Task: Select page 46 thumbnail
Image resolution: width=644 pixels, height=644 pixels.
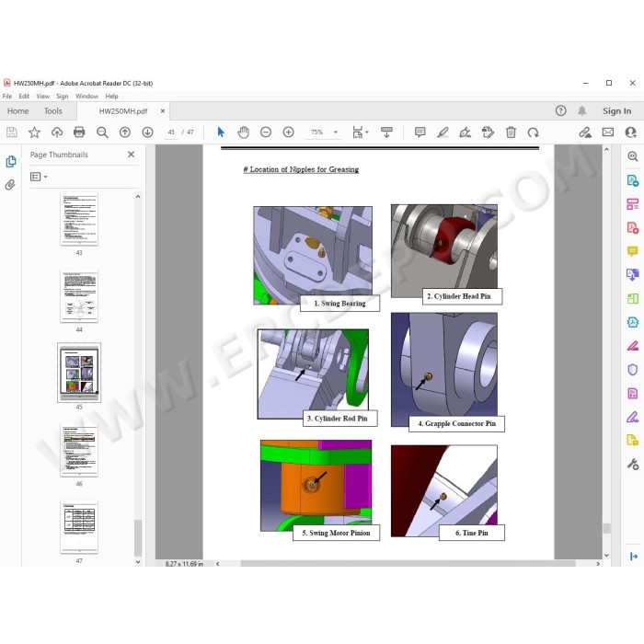Action: tap(79, 450)
